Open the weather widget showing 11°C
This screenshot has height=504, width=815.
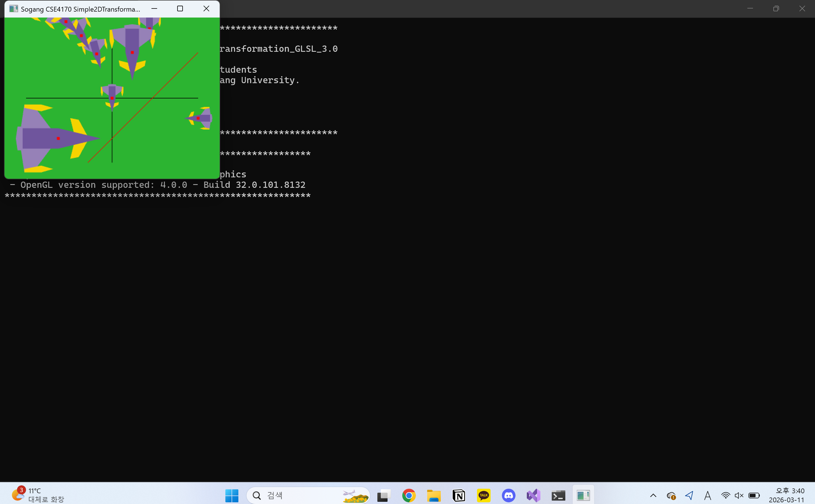pos(37,495)
